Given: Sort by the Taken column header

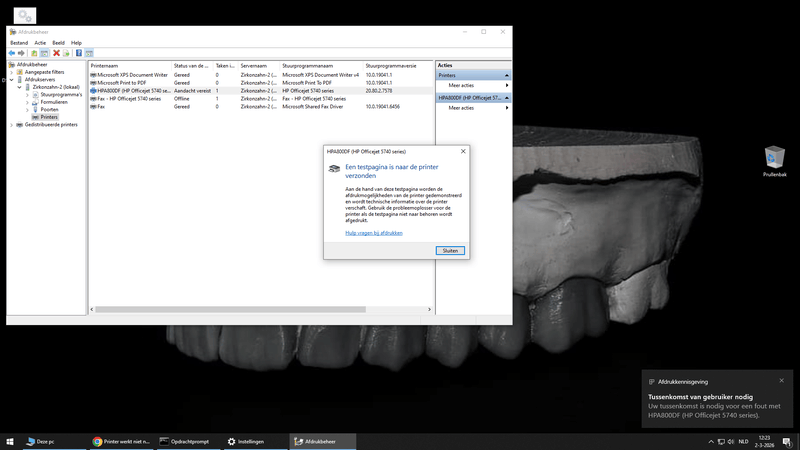Looking at the screenshot, I should click(226, 66).
